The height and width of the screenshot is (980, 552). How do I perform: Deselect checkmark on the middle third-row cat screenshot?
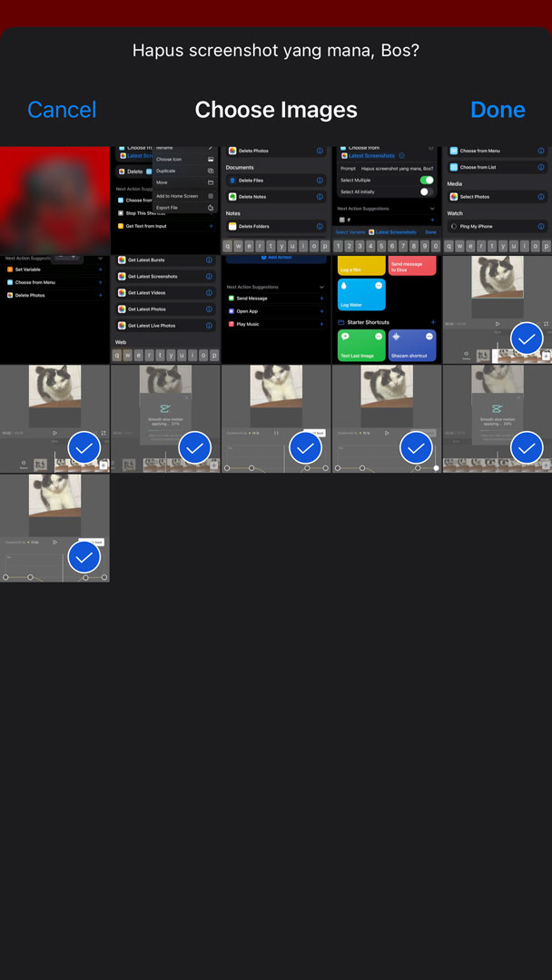pyautogui.click(x=306, y=447)
